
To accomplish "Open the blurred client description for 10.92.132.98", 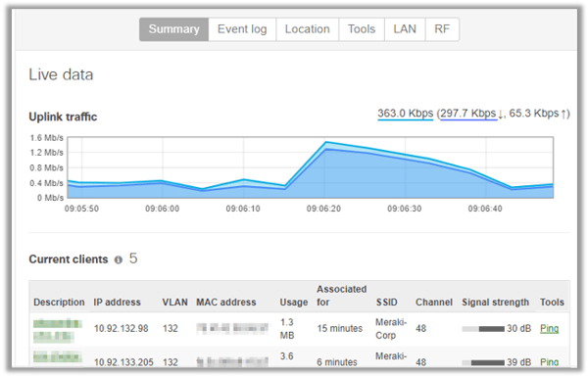I will (x=58, y=330).
